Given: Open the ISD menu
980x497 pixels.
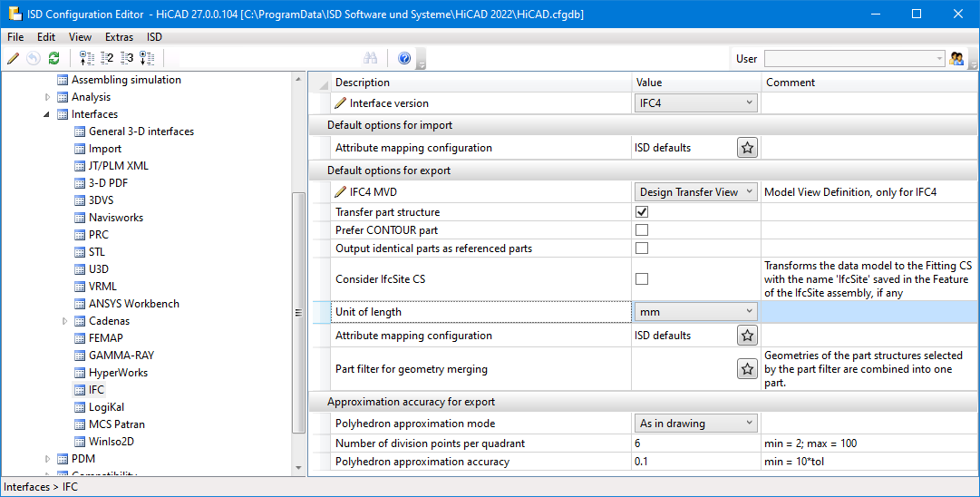Looking at the screenshot, I should 154,37.
